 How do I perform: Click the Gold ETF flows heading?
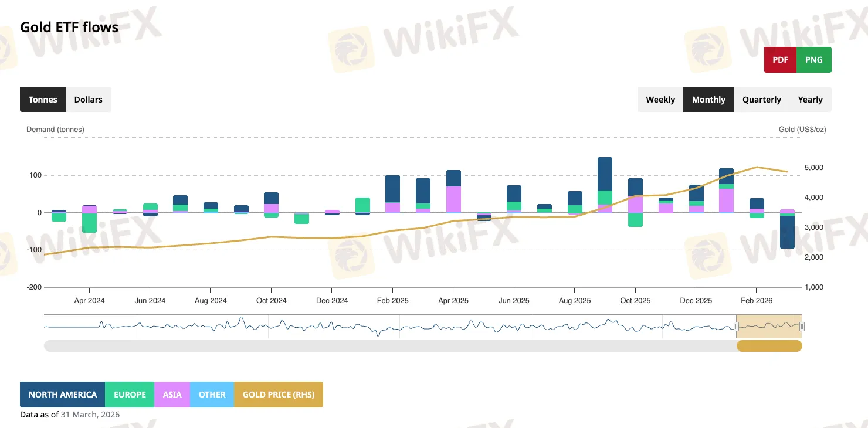[x=69, y=27]
